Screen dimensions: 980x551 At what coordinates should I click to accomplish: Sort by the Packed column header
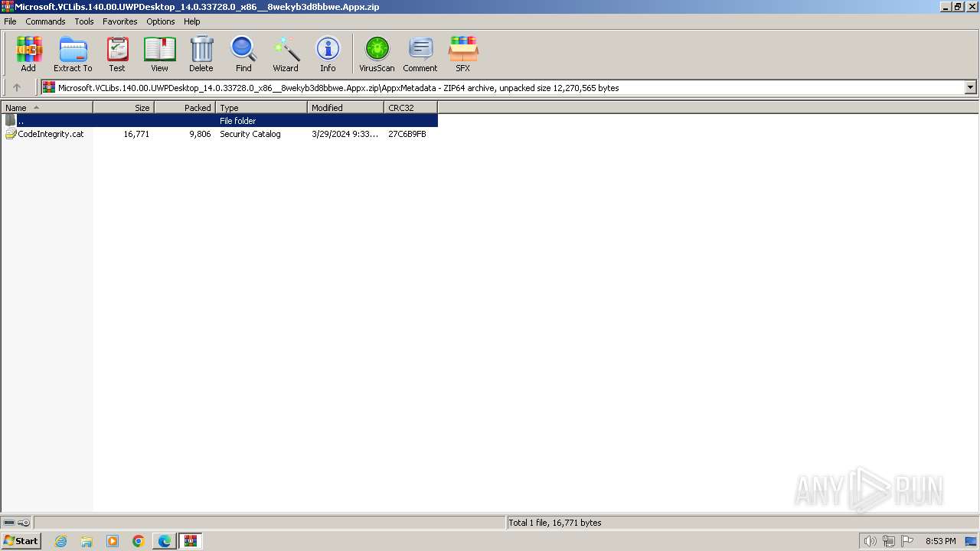click(185, 108)
